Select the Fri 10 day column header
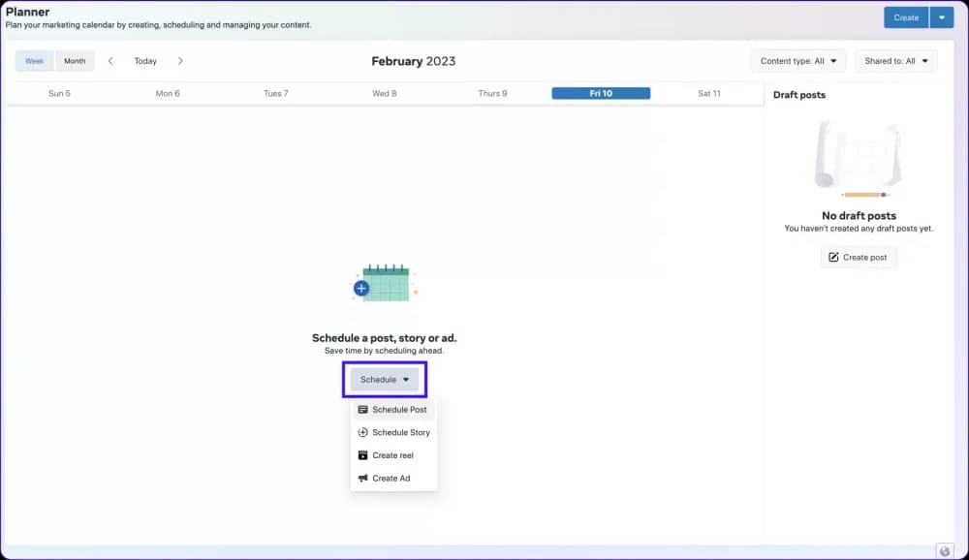This screenshot has width=969, height=560. pyautogui.click(x=601, y=94)
